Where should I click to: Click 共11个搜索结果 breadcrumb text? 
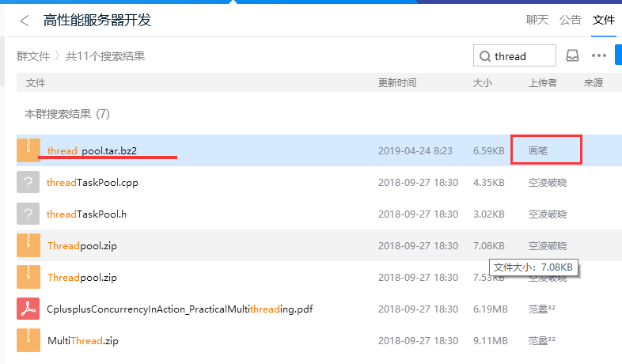(x=105, y=56)
